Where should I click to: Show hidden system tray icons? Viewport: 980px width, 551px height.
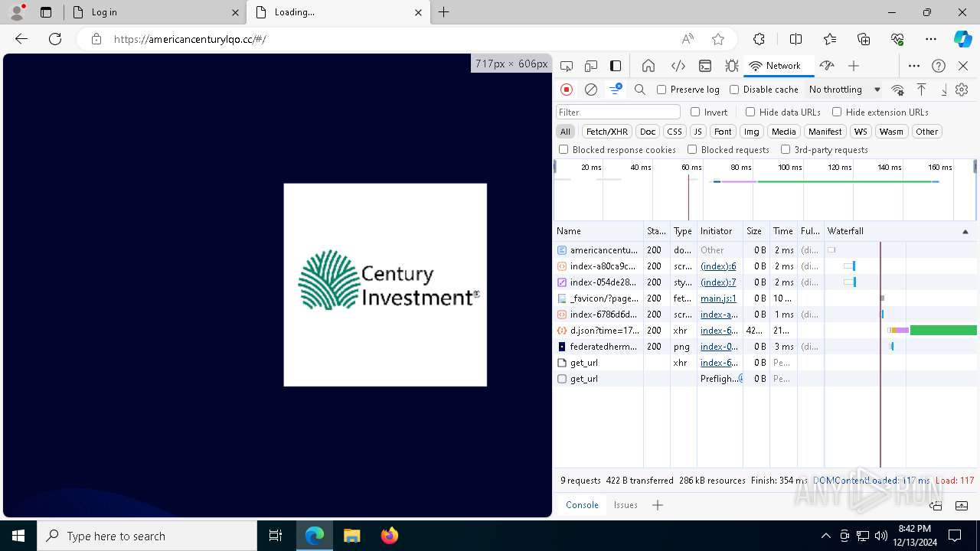[x=825, y=536]
